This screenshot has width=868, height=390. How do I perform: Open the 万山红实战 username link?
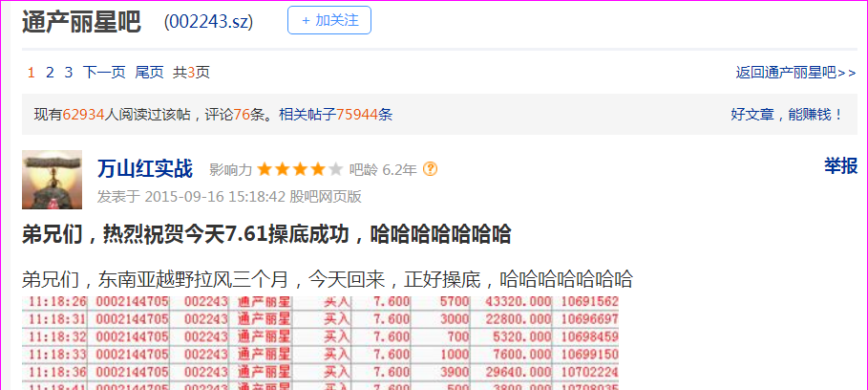coord(145,169)
